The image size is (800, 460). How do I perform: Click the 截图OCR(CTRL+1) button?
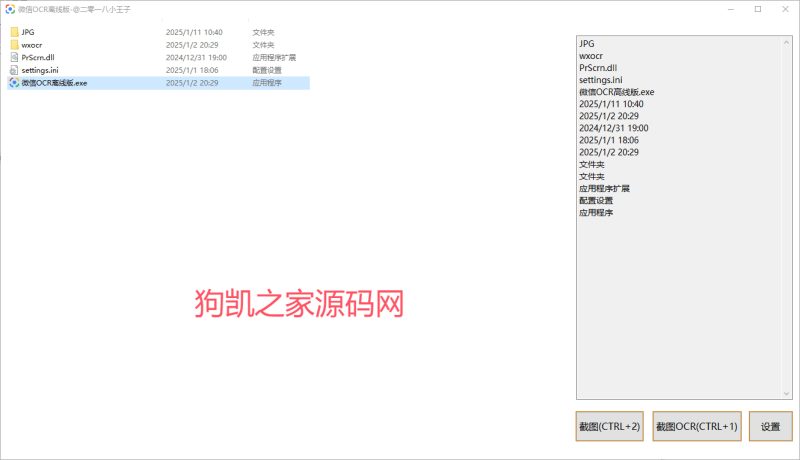click(x=697, y=426)
